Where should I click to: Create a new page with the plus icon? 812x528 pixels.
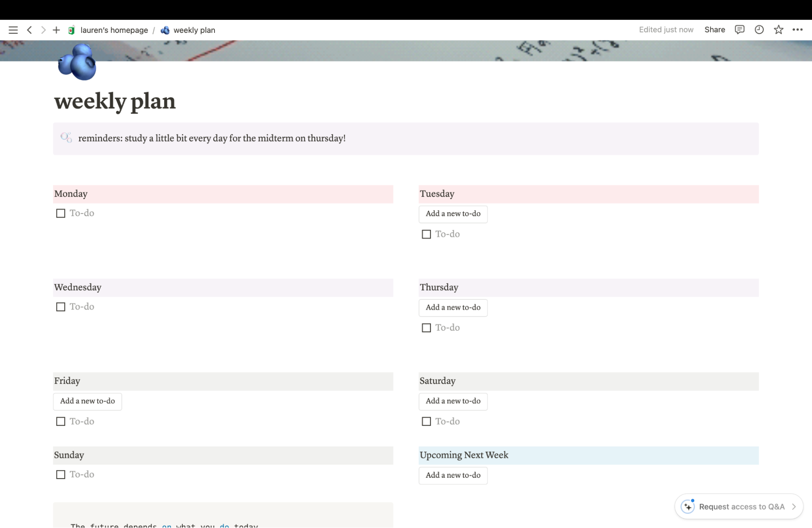(x=56, y=30)
